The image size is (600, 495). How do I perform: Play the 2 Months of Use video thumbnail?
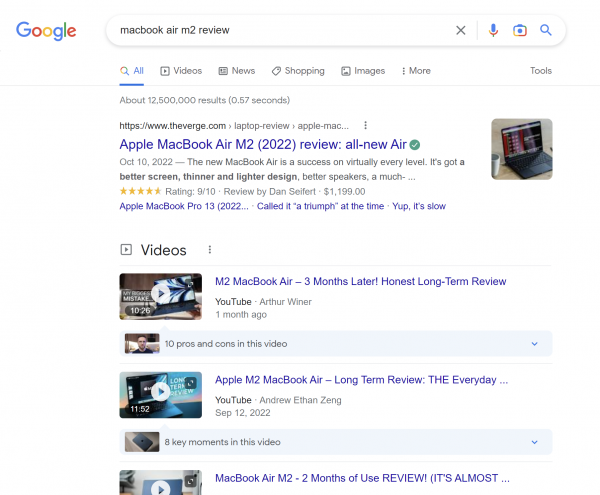[x=161, y=483]
